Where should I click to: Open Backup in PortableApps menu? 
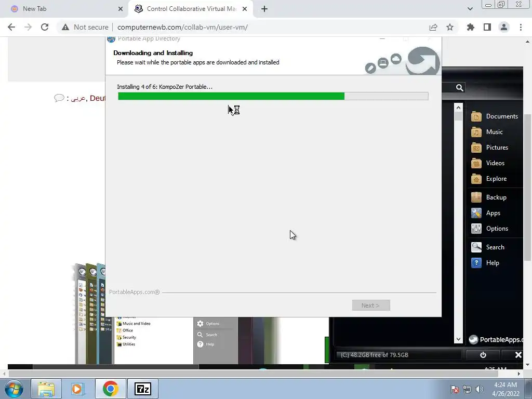coord(488,197)
